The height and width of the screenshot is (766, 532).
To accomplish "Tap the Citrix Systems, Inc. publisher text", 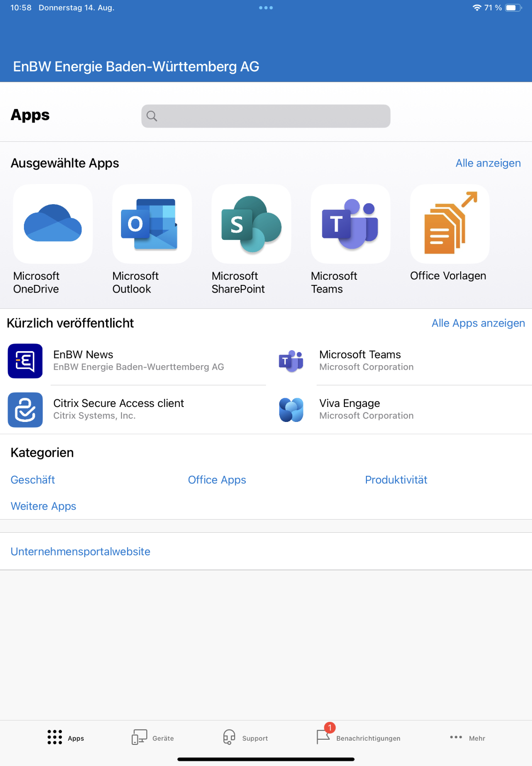I will click(94, 415).
